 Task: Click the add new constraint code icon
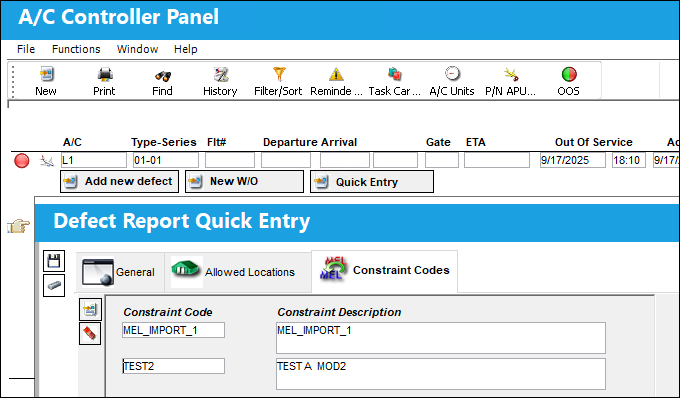[90, 310]
